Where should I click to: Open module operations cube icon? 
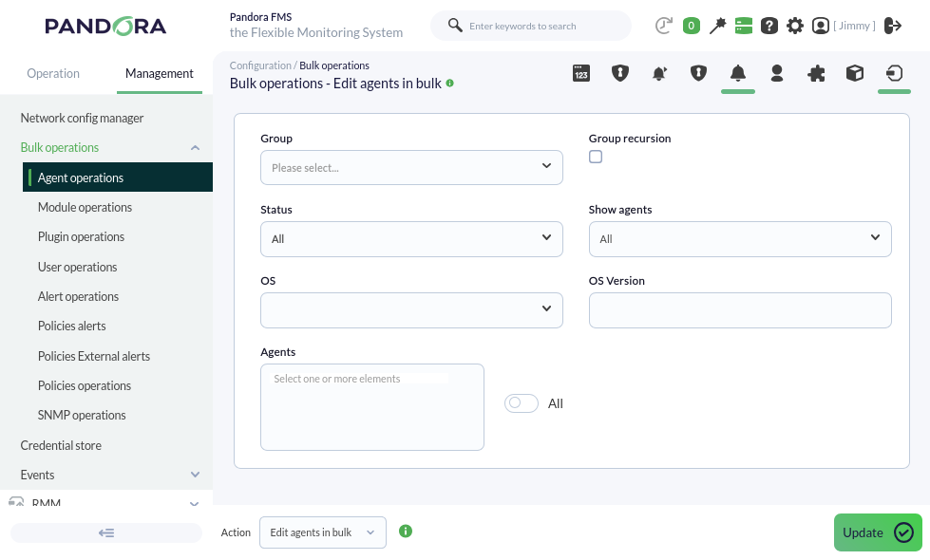tap(855, 73)
